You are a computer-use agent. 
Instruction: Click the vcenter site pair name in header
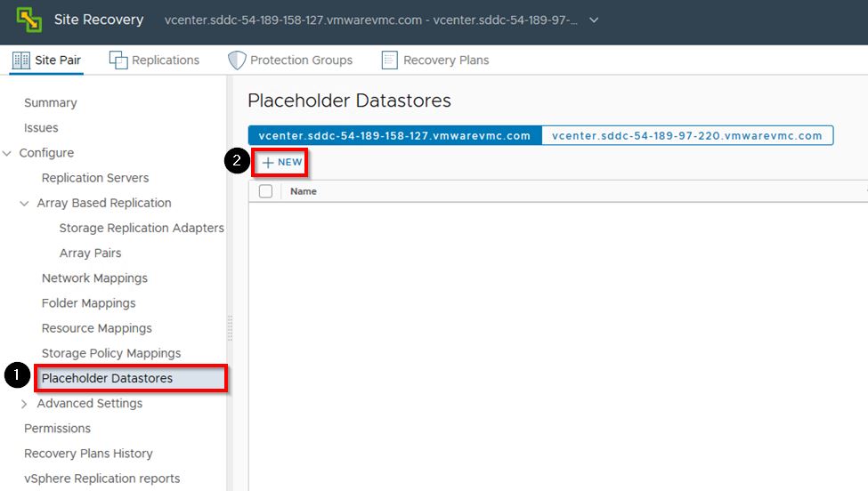(371, 20)
